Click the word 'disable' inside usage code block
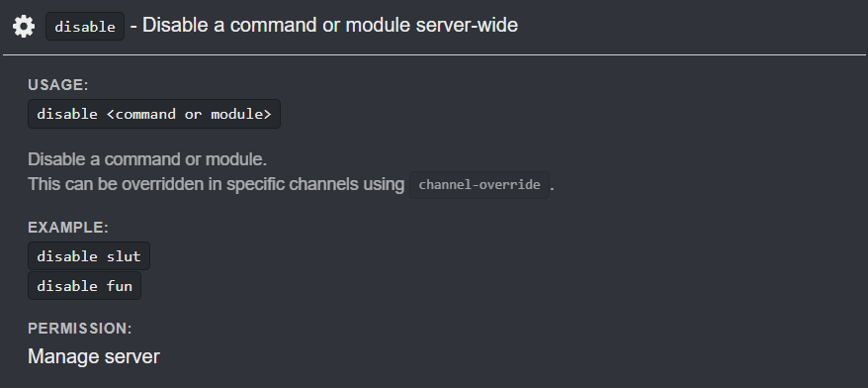Screen dimensions: 868x388 [67, 114]
